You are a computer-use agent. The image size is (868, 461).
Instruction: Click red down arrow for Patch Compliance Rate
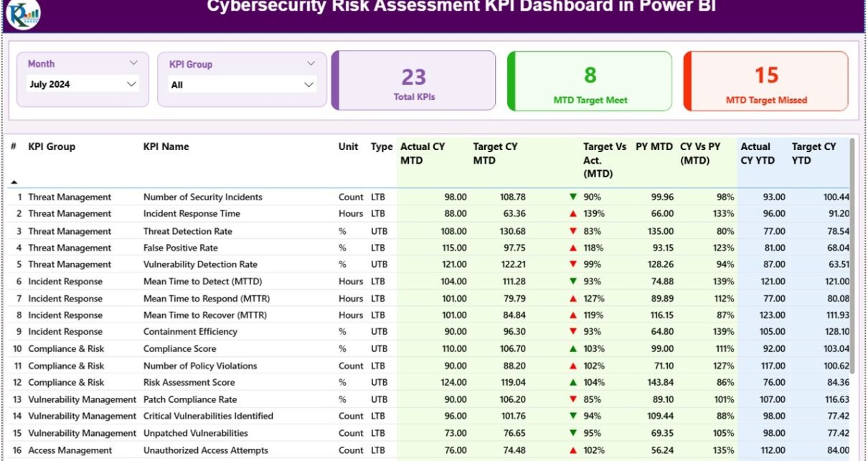[572, 399]
